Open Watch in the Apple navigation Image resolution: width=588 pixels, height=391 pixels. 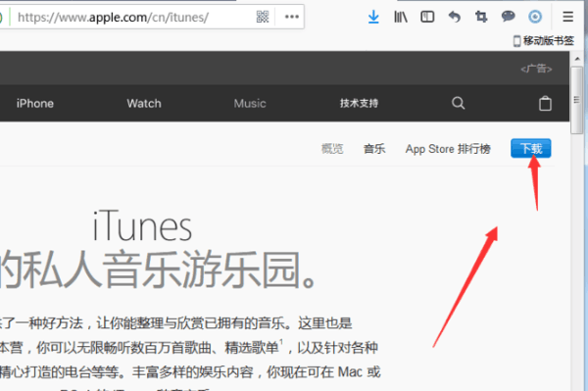click(x=144, y=104)
